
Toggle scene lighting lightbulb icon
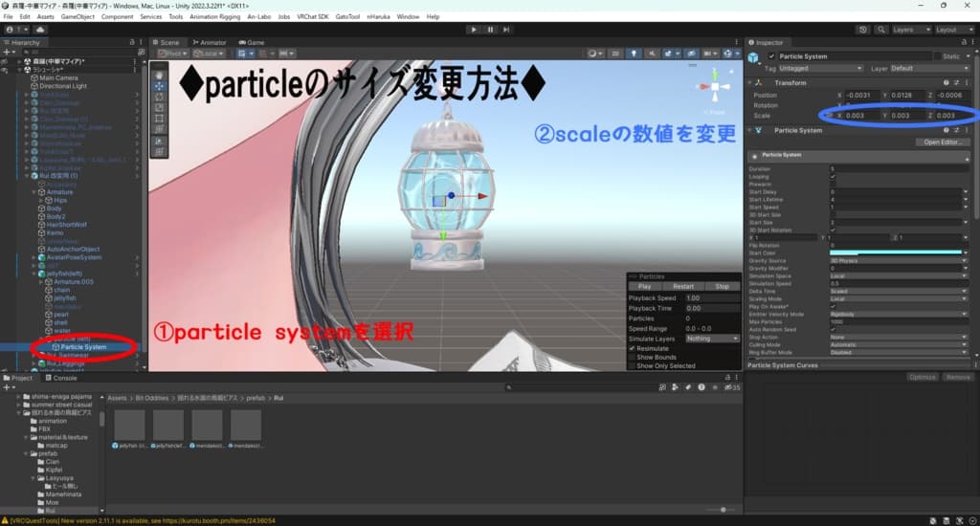pyautogui.click(x=634, y=54)
